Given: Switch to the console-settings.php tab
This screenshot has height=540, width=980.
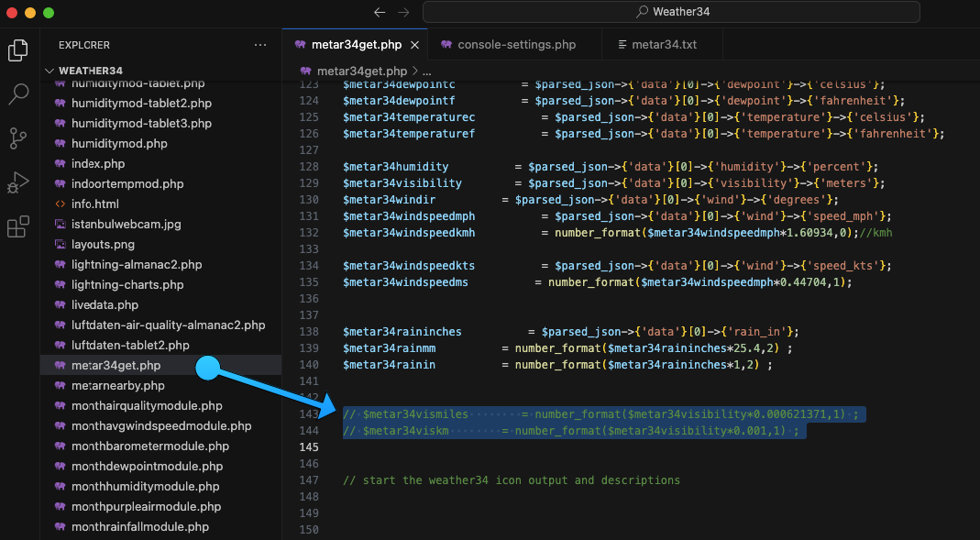Looking at the screenshot, I should point(516,44).
